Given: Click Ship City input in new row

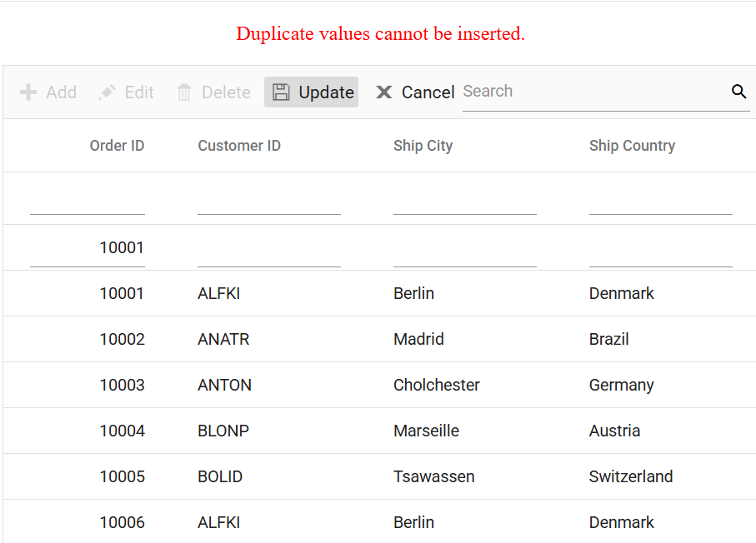Looking at the screenshot, I should pos(465,247).
